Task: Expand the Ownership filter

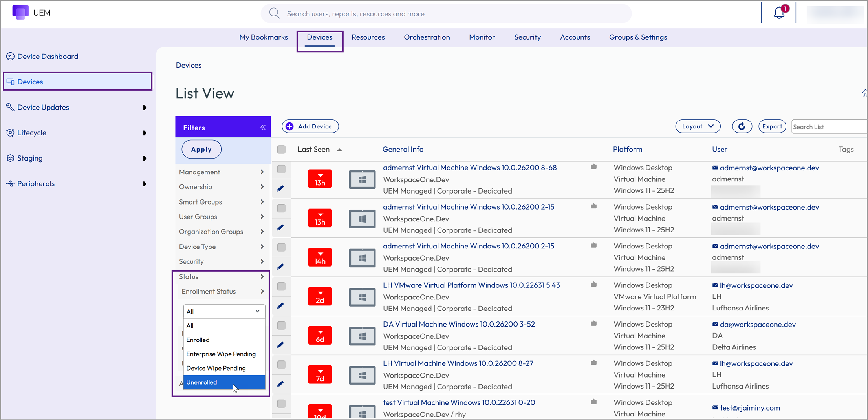Action: [x=222, y=187]
